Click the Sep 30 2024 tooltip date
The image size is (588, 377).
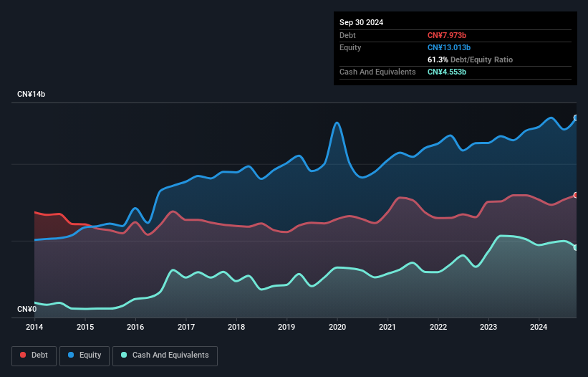361,22
